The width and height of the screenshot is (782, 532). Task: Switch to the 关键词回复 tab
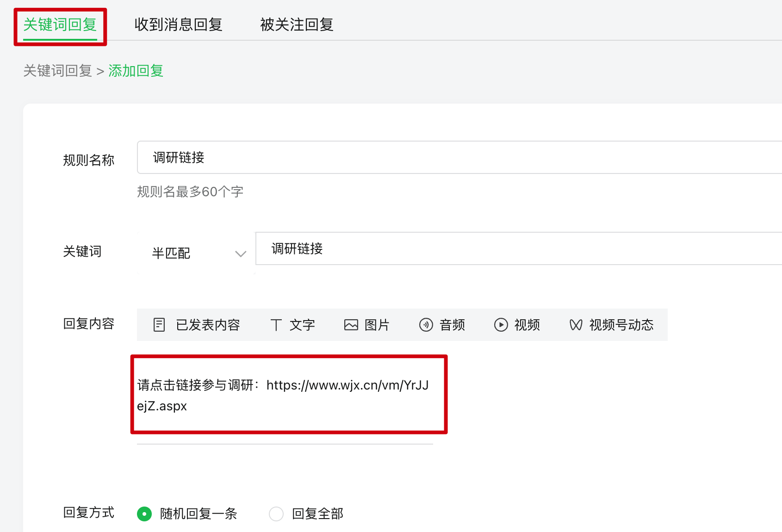[x=60, y=25]
